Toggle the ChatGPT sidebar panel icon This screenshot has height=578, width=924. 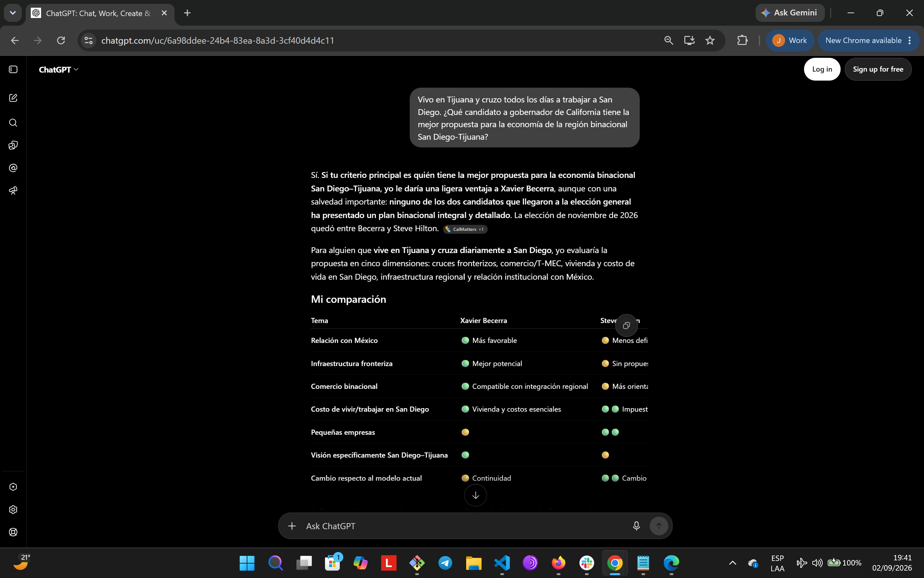[13, 70]
